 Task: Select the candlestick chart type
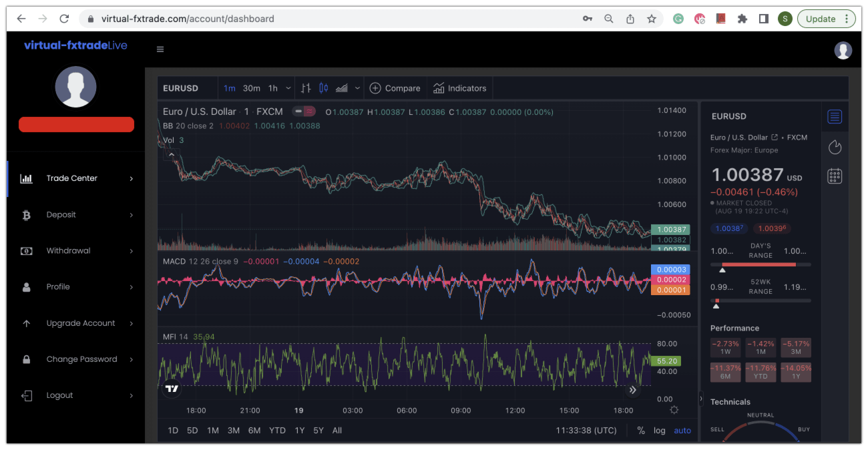tap(325, 87)
